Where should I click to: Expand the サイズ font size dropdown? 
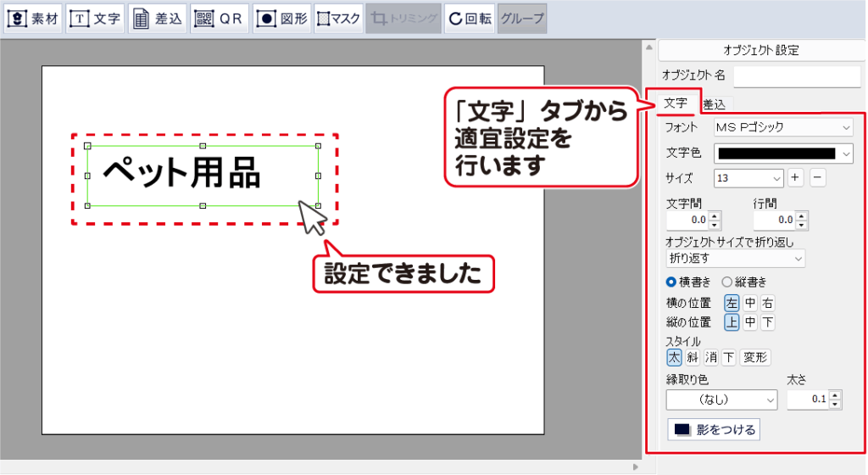pyautogui.click(x=748, y=178)
